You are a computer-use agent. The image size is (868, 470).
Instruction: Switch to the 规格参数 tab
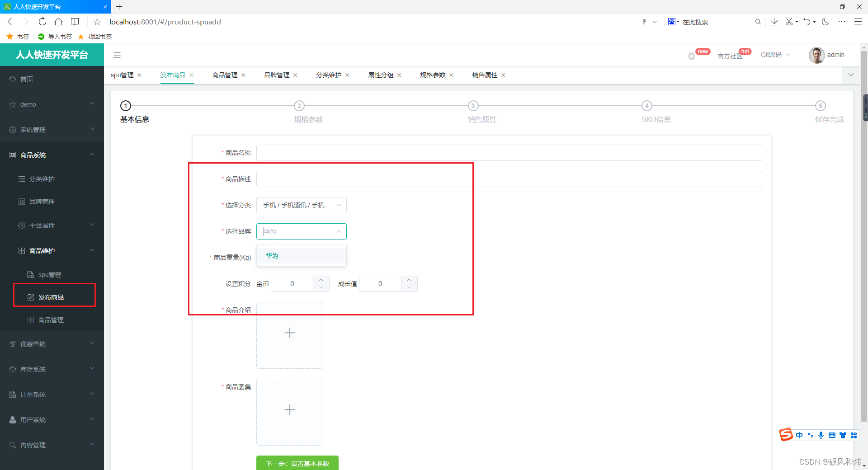433,75
